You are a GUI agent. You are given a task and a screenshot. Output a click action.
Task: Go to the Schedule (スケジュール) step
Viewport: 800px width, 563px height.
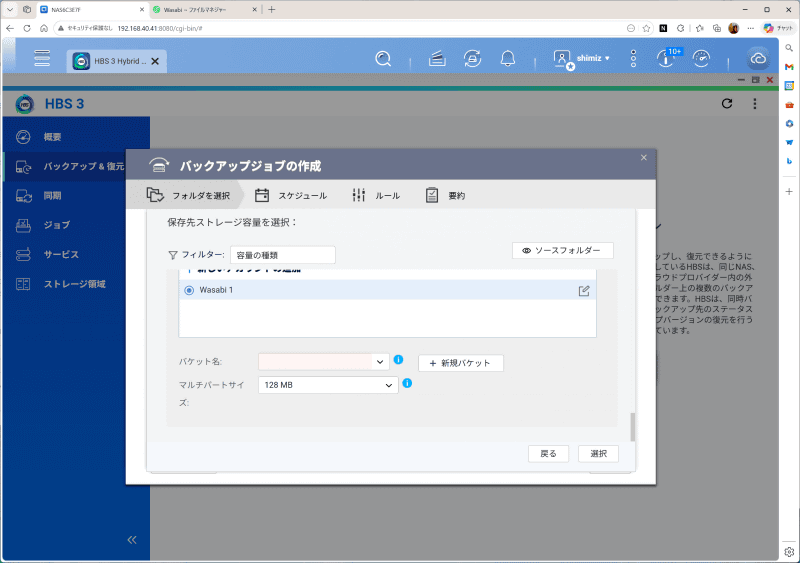(x=291, y=195)
